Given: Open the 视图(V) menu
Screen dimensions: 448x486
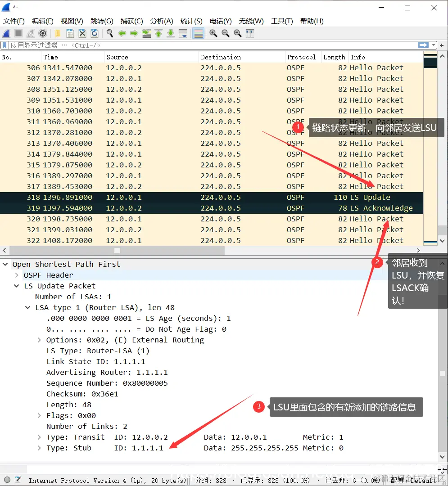Looking at the screenshot, I should pos(72,21).
